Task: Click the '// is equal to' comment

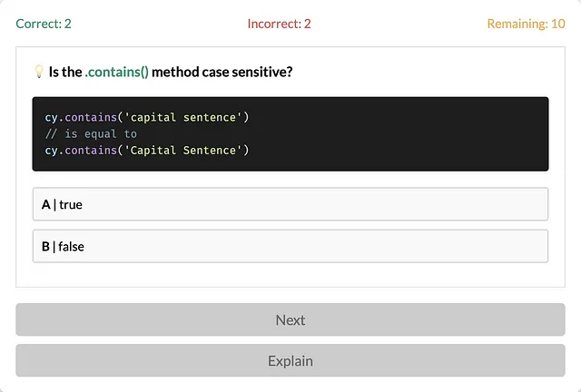Action: coord(91,133)
